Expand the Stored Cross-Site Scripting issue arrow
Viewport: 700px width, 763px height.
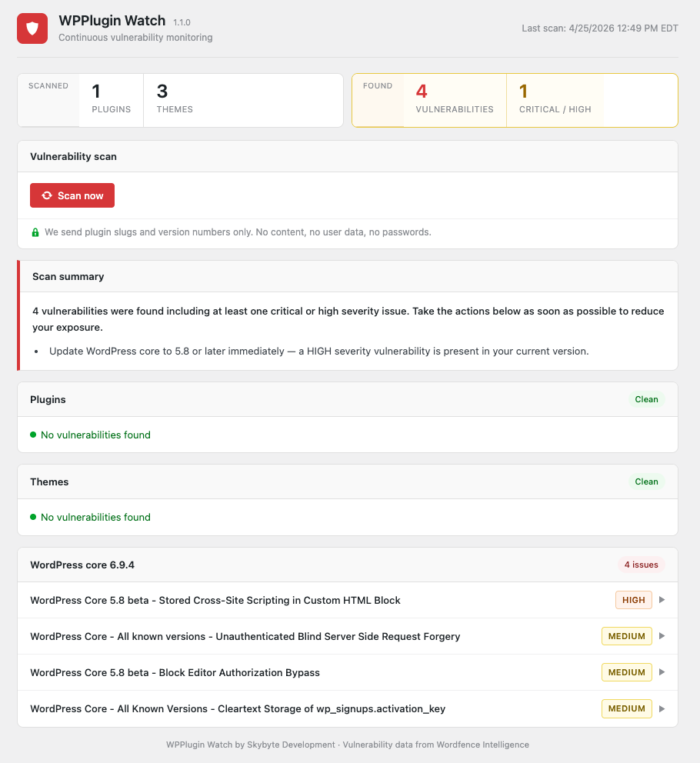(x=662, y=599)
